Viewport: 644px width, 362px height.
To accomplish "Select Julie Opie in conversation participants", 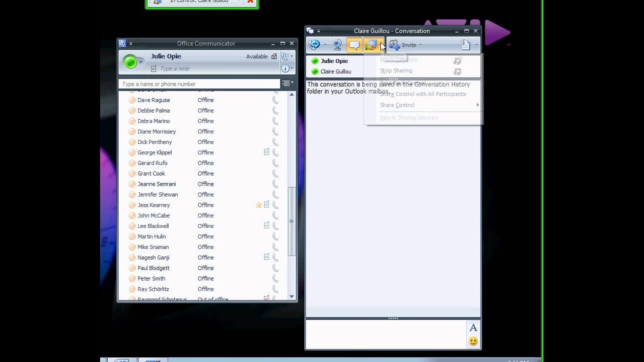I will (x=334, y=61).
